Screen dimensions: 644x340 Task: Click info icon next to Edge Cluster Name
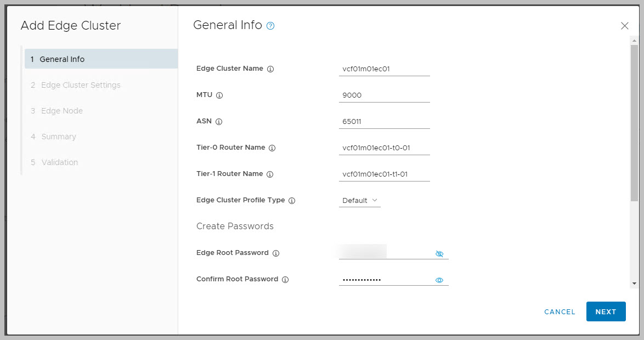270,69
